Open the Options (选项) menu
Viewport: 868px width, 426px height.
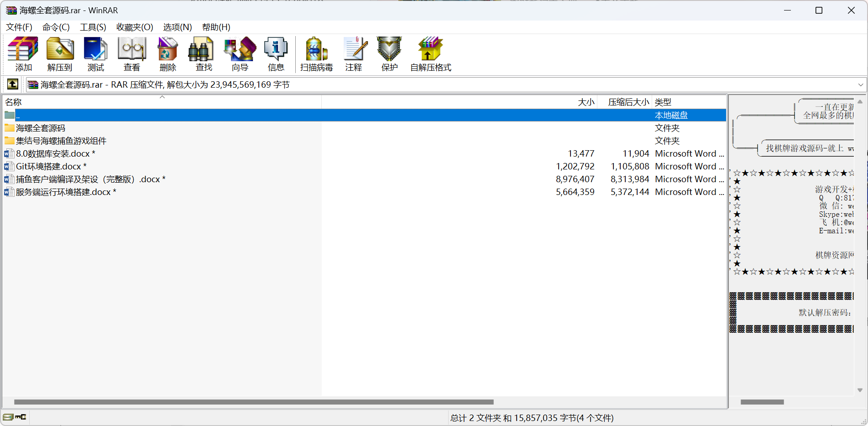click(x=178, y=27)
